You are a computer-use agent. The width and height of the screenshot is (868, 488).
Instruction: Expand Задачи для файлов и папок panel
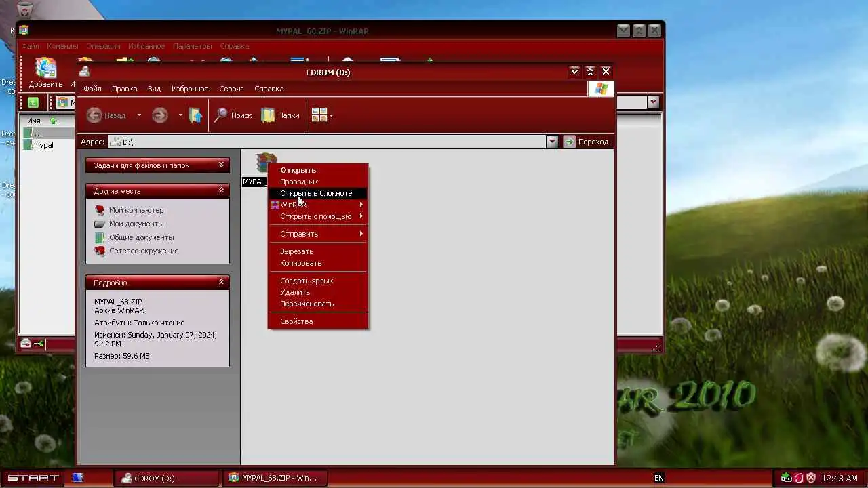pos(221,165)
